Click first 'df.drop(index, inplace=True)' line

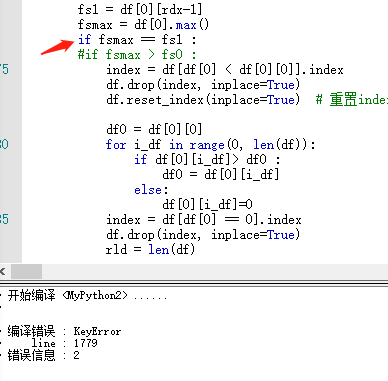click(x=203, y=85)
